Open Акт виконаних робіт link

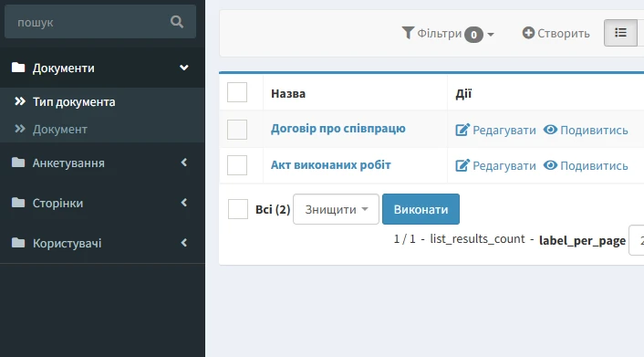click(330, 165)
